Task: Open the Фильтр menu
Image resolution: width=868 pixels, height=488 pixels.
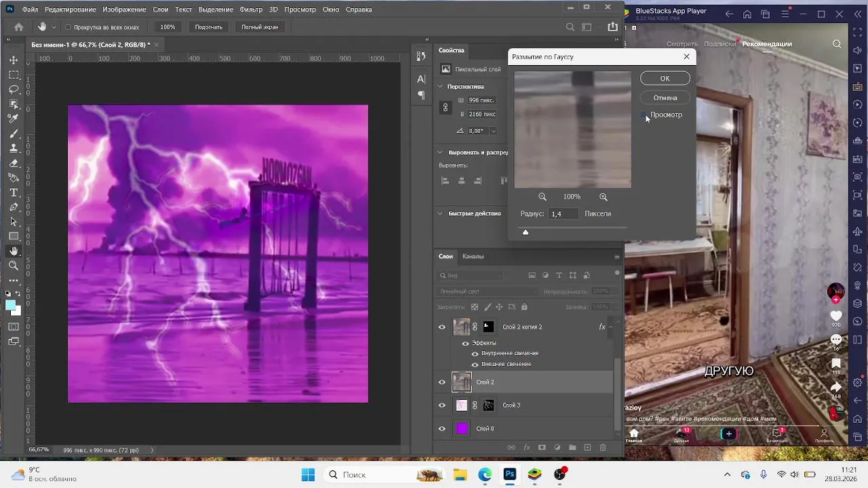Action: (251, 9)
